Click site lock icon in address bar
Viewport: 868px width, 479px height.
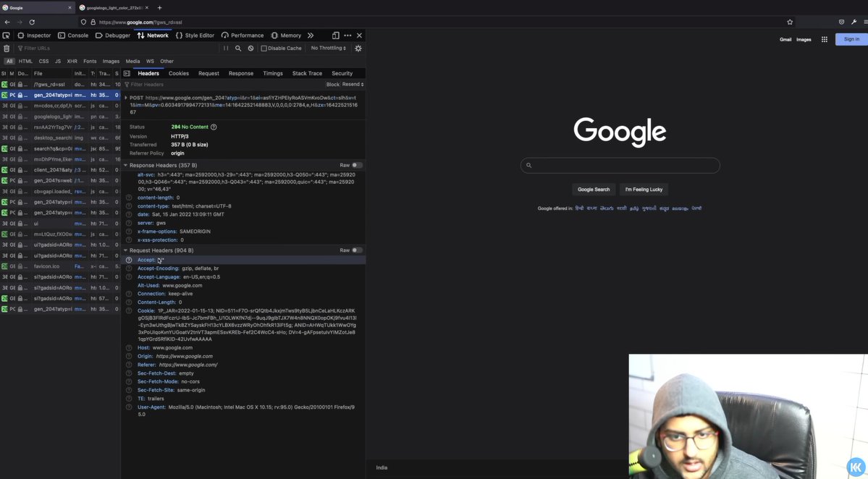coord(93,22)
